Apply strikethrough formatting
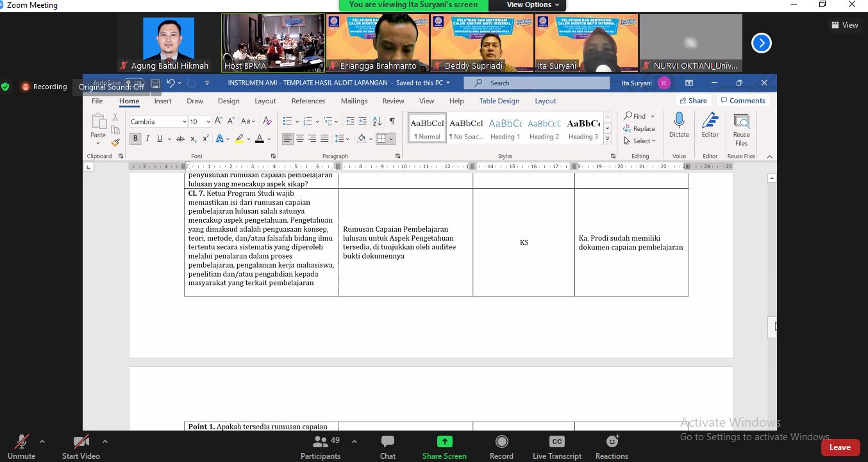868x462 pixels. click(180, 139)
